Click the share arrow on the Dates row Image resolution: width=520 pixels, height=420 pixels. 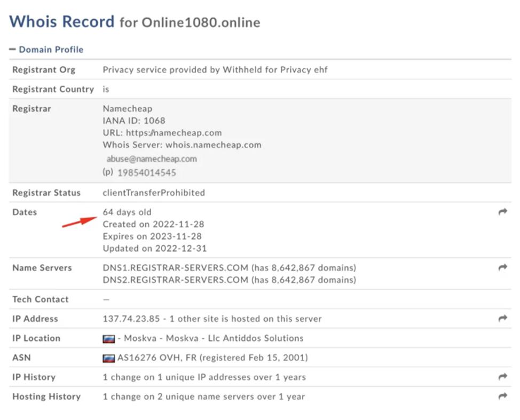point(502,212)
